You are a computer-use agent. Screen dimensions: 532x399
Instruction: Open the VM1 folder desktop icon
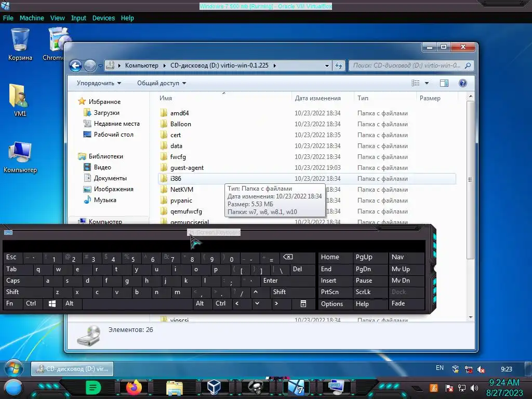[x=19, y=100]
